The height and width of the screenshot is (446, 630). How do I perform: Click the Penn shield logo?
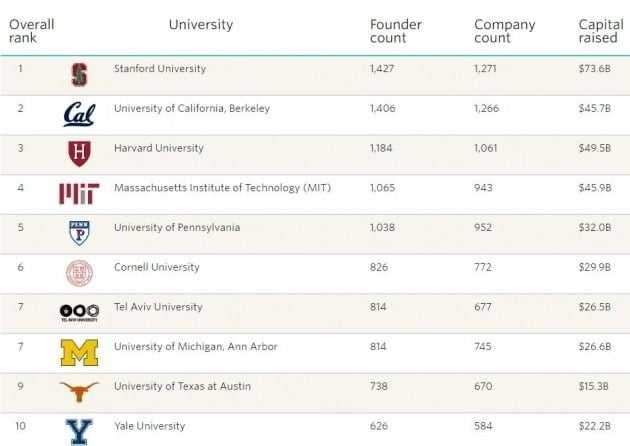[79, 232]
